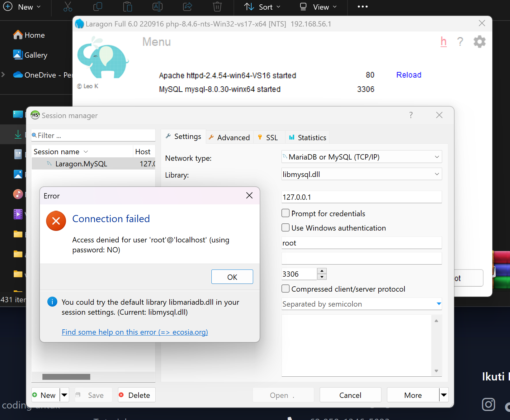The height and width of the screenshot is (420, 510).
Task: Click the Cut scissors icon in Explorer toolbar
Action: coord(68,7)
